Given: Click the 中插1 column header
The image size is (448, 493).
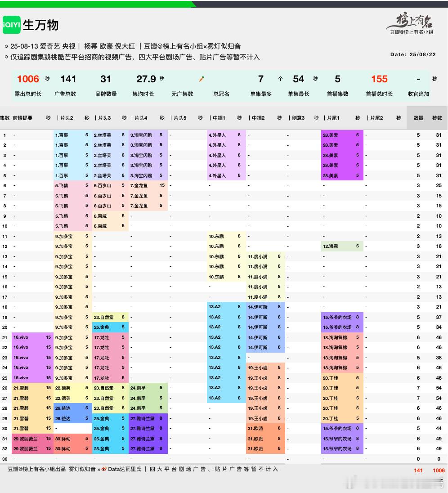Looking at the screenshot, I should (x=219, y=118).
